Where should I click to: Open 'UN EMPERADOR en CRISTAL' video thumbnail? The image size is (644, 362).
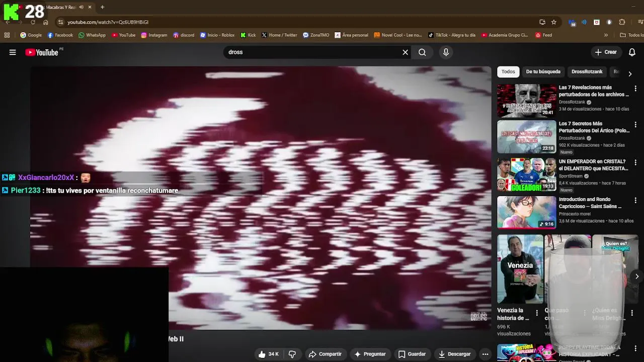point(527,174)
